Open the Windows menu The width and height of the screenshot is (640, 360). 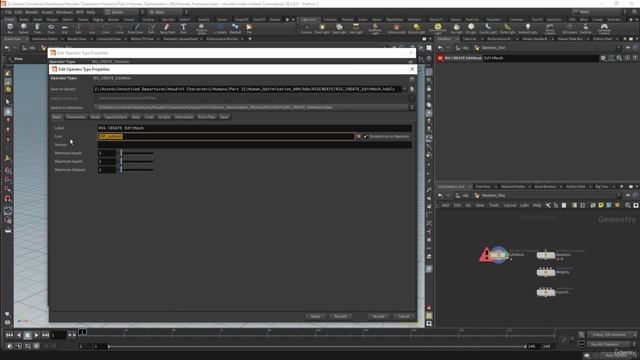[64, 12]
